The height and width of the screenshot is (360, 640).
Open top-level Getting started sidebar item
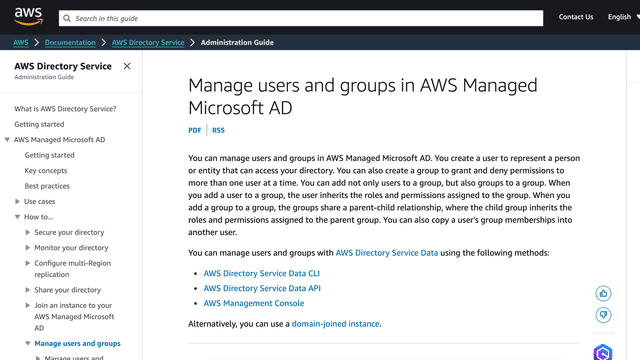coord(39,124)
